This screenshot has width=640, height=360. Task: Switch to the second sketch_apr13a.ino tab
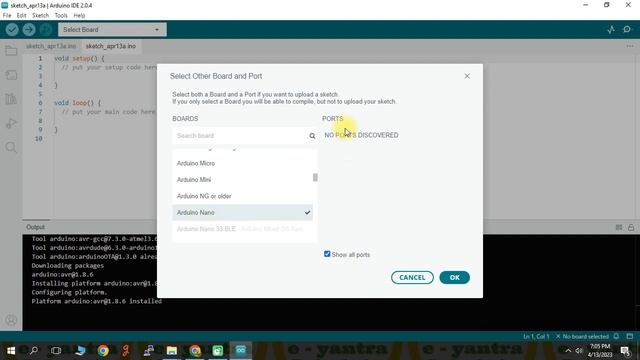pos(111,46)
